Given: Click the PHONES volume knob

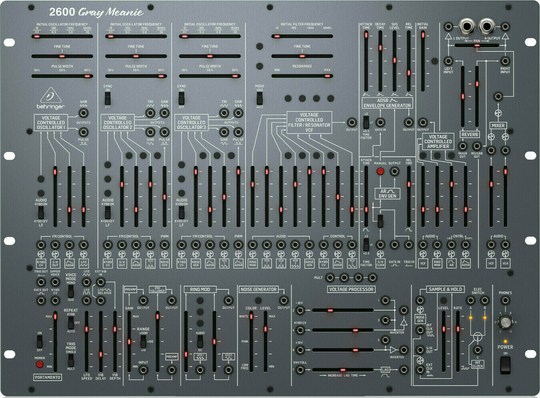Looking at the screenshot, I should pyautogui.click(x=505, y=323).
